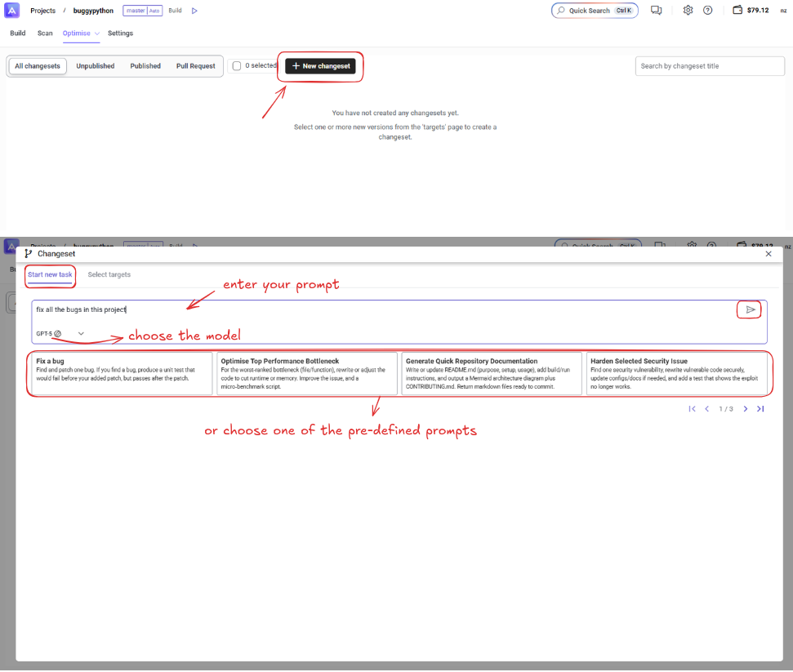Open the chat/devices icon beside Quick Search

pos(656,11)
